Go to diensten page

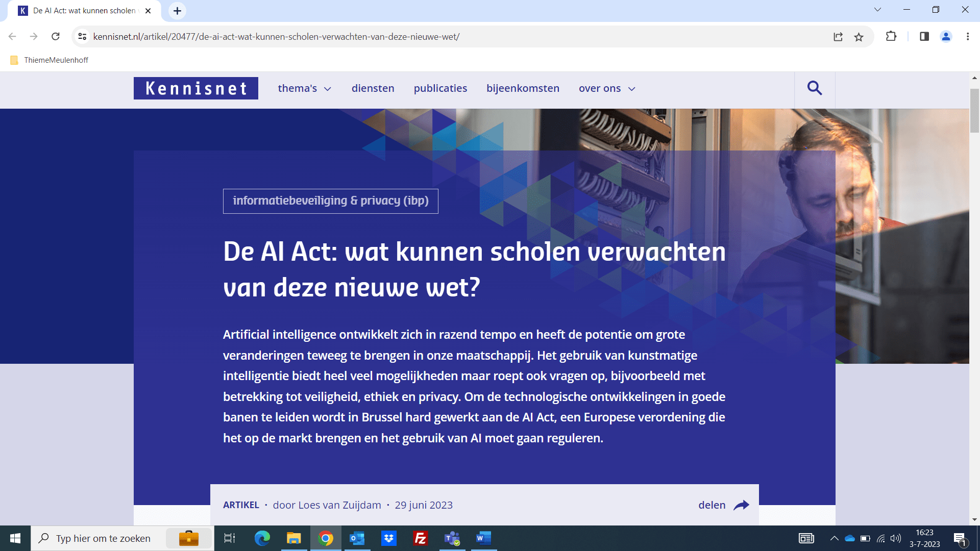[373, 88]
